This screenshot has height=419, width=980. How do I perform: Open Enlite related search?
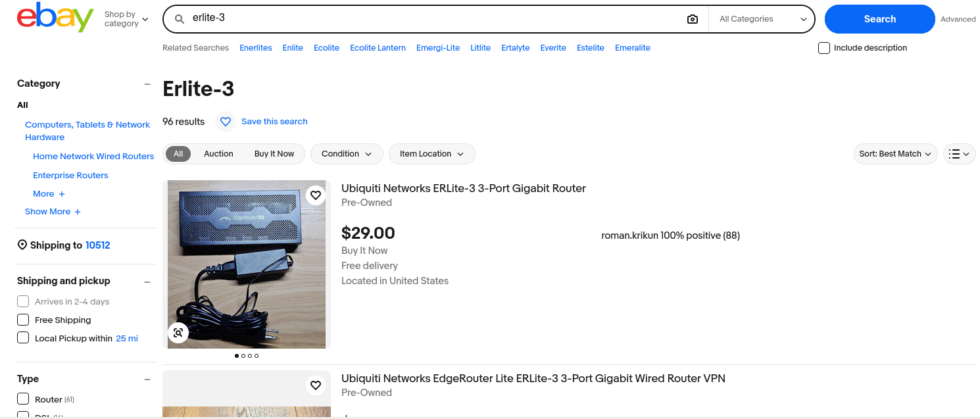pyautogui.click(x=293, y=48)
